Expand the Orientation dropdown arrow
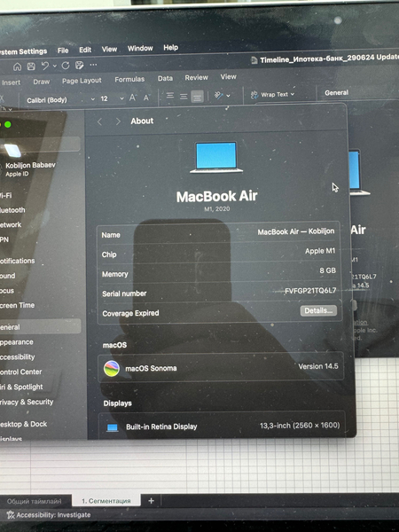 pyautogui.click(x=229, y=96)
